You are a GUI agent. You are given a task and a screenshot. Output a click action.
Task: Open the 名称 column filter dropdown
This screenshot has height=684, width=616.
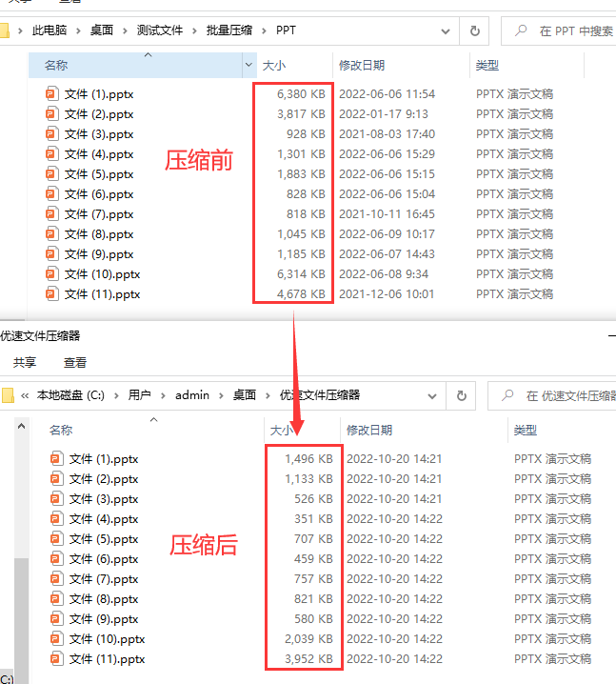pyautogui.click(x=248, y=65)
